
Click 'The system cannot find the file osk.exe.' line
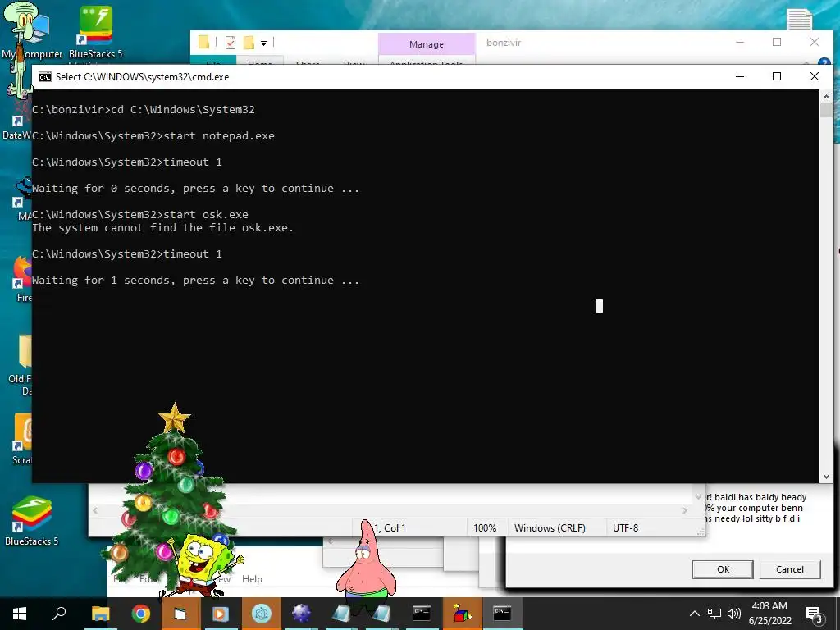pos(163,228)
